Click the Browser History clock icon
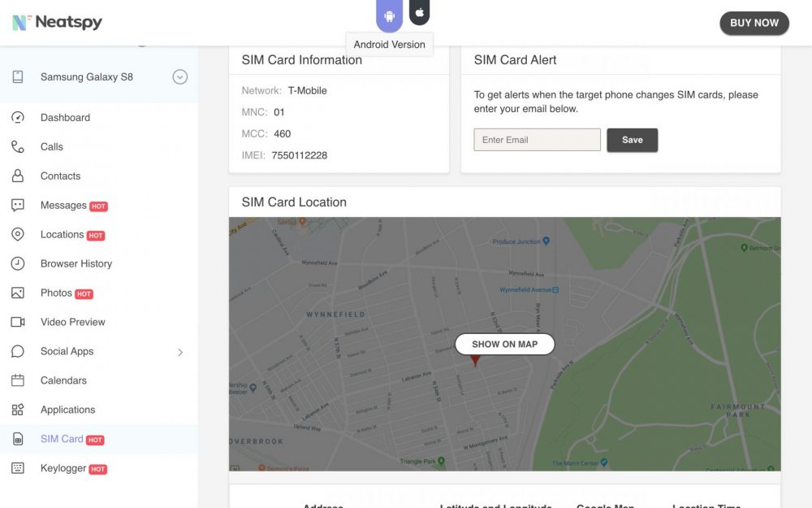The width and height of the screenshot is (812, 508). (x=18, y=263)
